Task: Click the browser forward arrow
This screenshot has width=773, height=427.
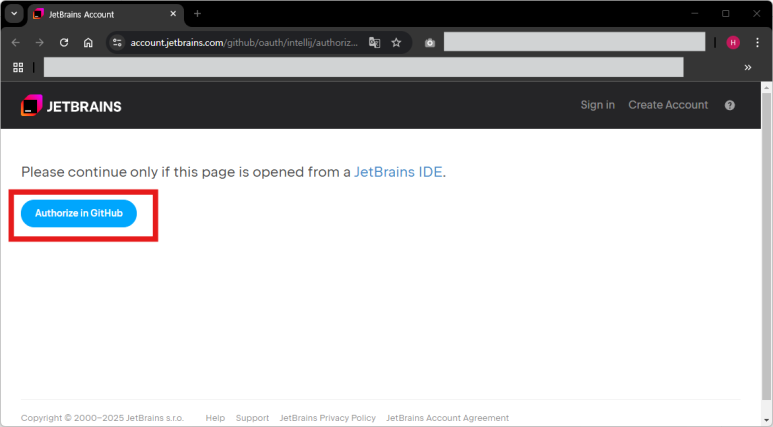Action: (x=39, y=43)
